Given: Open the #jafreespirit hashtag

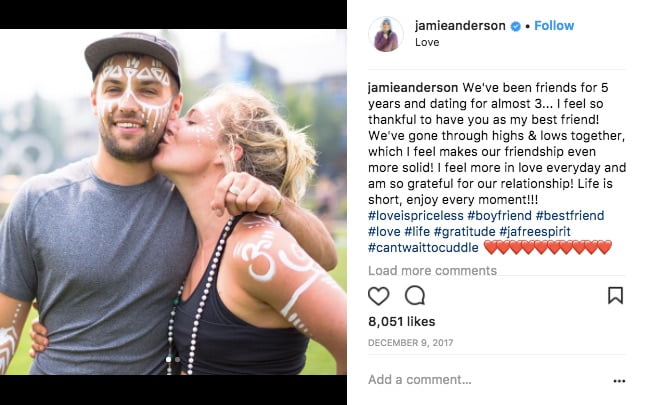Looking at the screenshot, I should (535, 231).
